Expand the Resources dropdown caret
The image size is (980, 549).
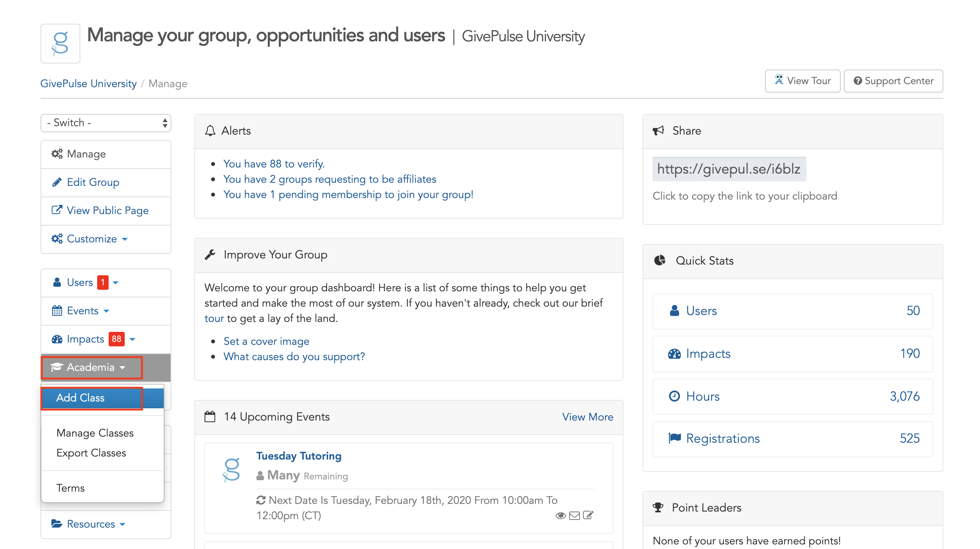click(122, 525)
